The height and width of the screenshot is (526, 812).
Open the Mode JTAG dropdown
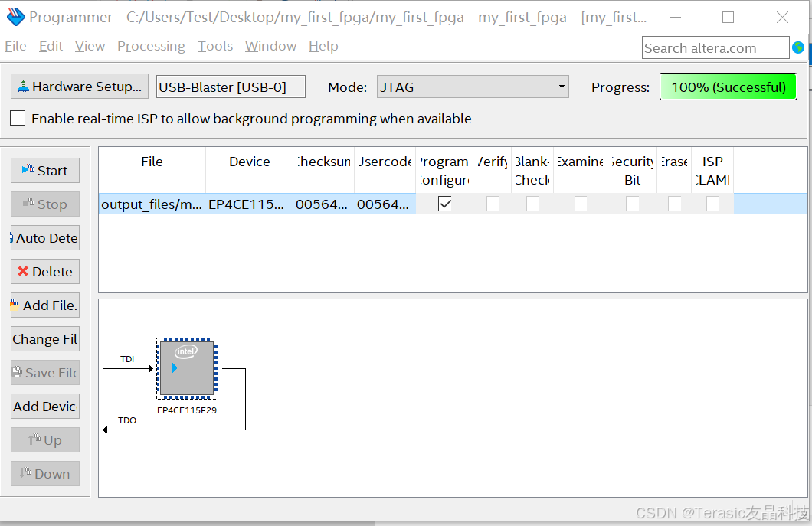click(473, 87)
